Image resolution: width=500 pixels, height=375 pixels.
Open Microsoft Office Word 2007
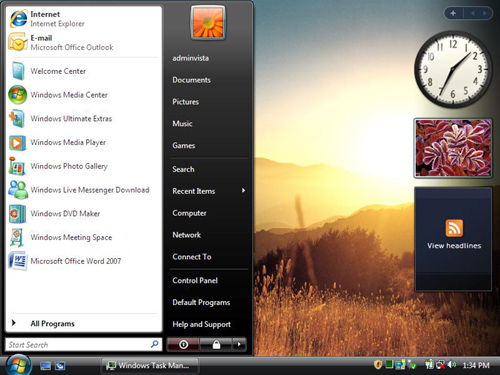click(83, 261)
